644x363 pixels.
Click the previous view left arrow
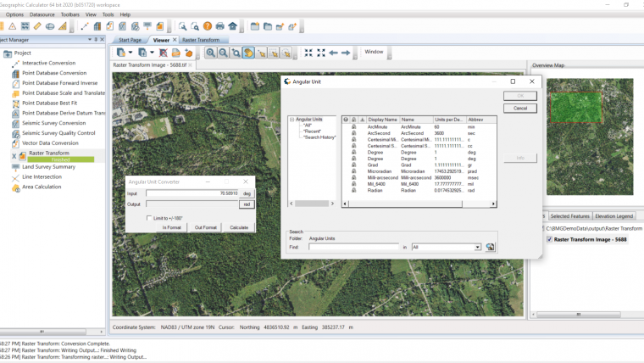point(333,53)
